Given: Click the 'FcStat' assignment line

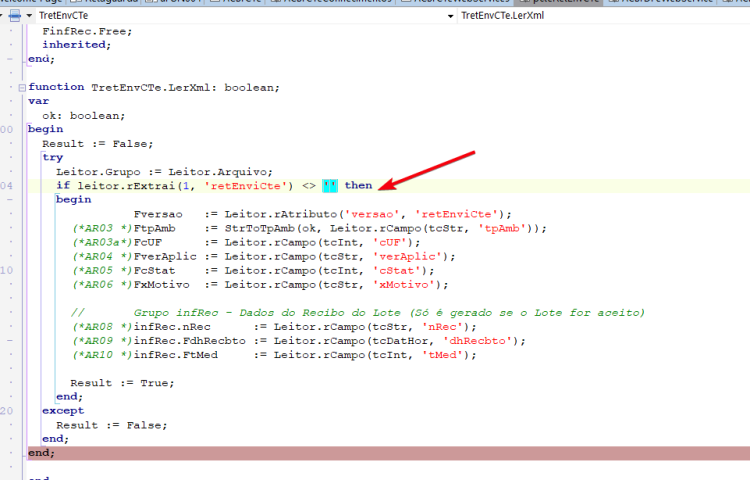Looking at the screenshot, I should pos(254,270).
